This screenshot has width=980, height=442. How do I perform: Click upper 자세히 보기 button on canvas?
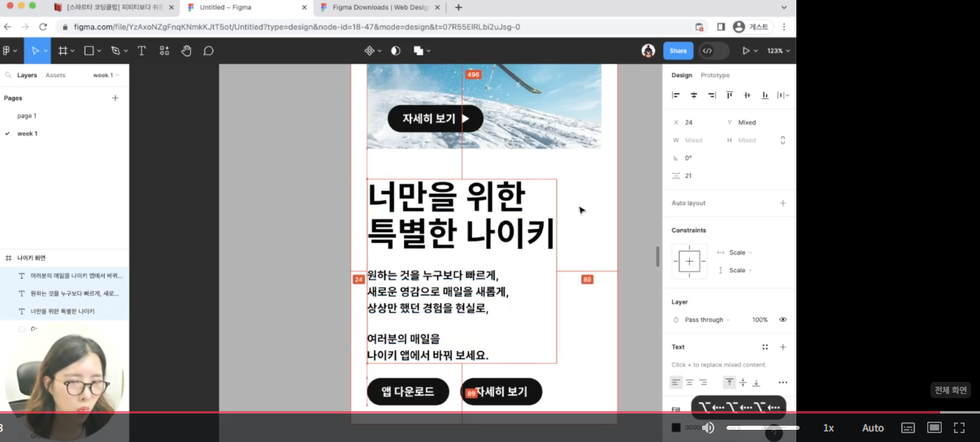pyautogui.click(x=436, y=119)
